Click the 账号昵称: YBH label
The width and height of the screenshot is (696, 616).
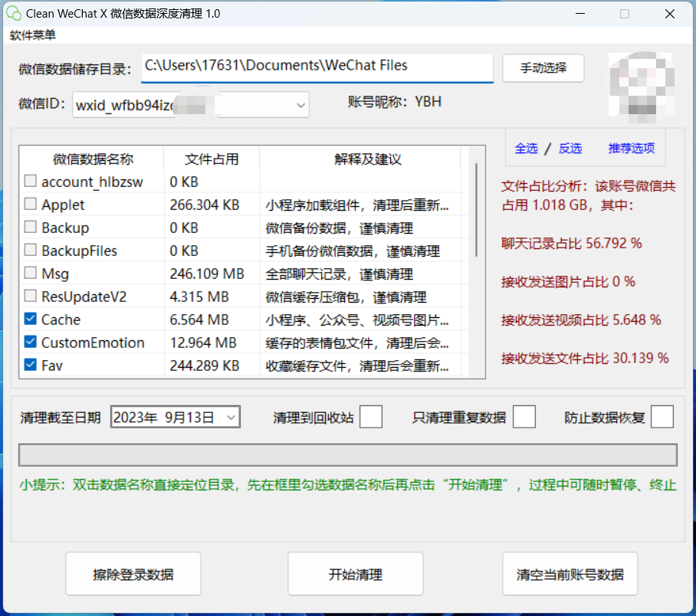coord(395,102)
